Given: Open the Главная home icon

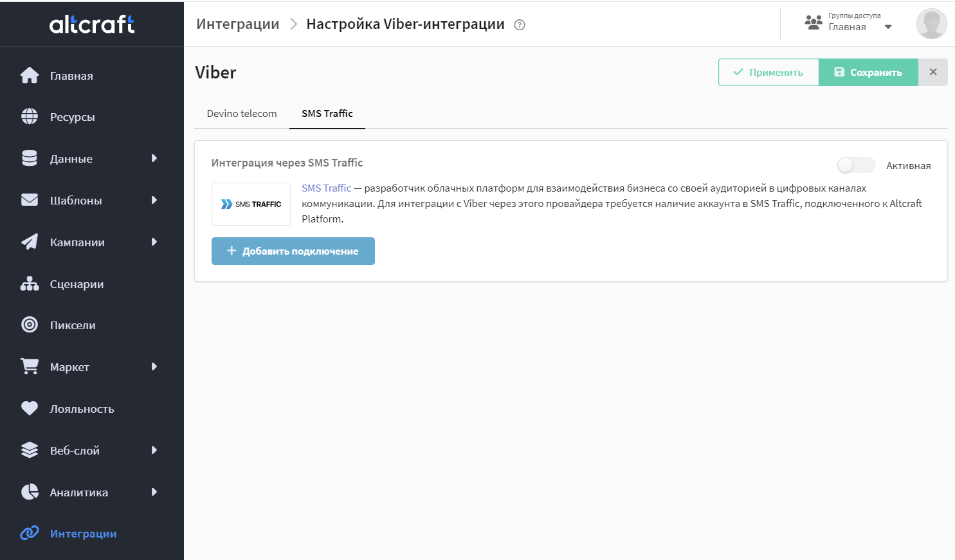Looking at the screenshot, I should click(x=30, y=75).
